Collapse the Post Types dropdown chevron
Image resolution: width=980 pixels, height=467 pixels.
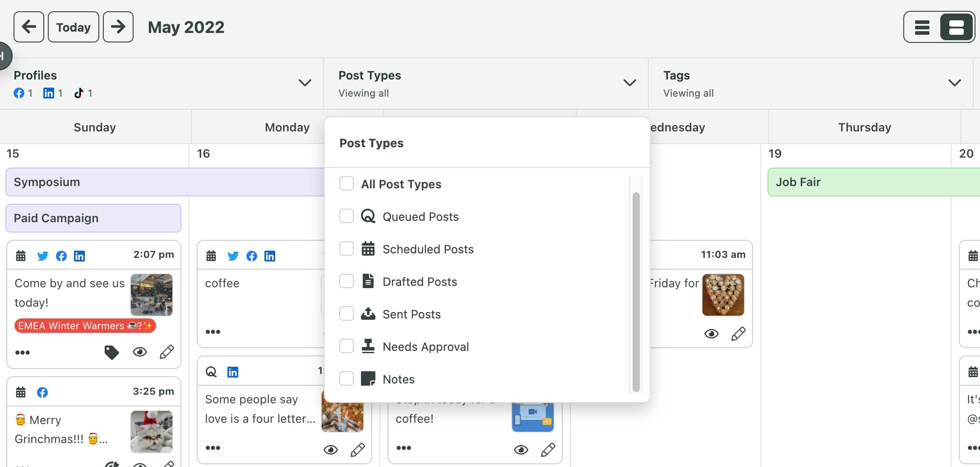tap(630, 83)
